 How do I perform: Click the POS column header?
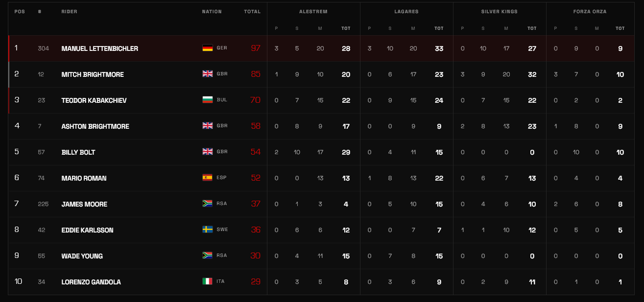pos(20,12)
